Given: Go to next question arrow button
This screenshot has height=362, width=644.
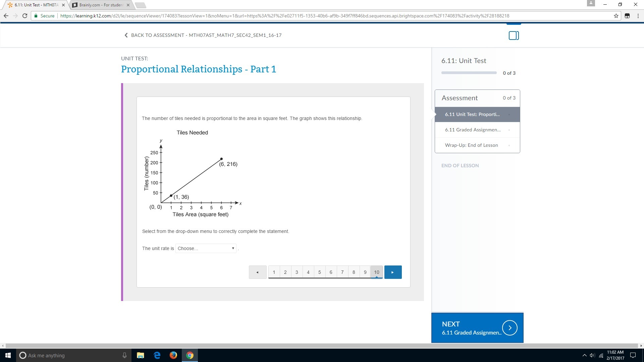Looking at the screenshot, I should (393, 272).
